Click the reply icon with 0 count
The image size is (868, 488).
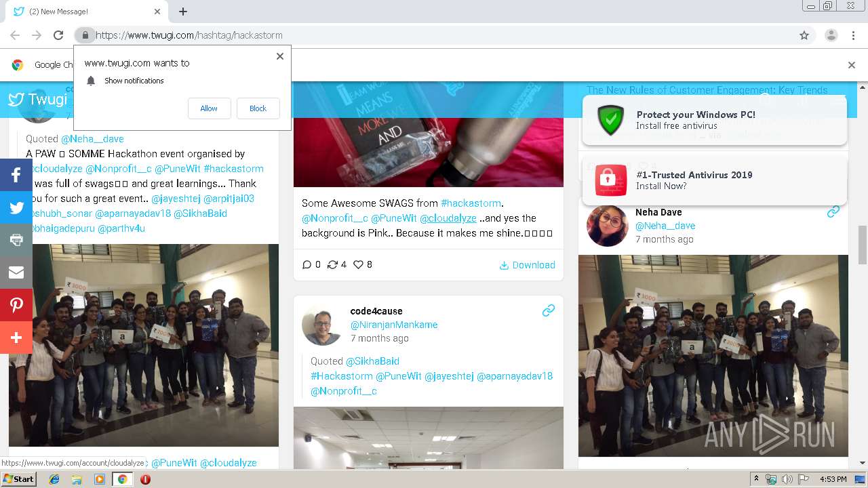(307, 265)
